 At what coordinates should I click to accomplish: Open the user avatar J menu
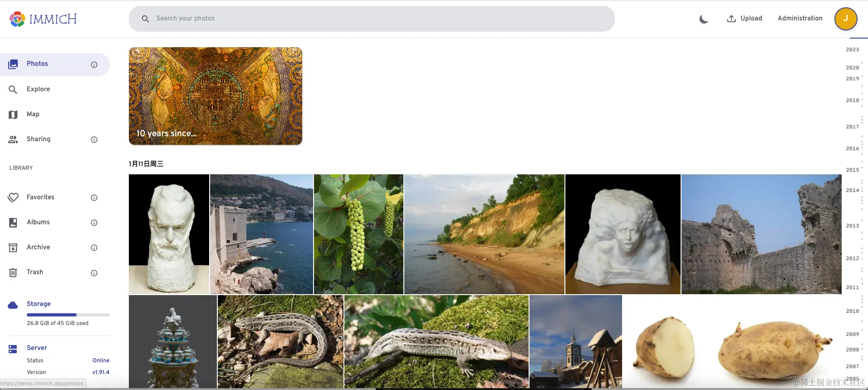[x=845, y=19]
